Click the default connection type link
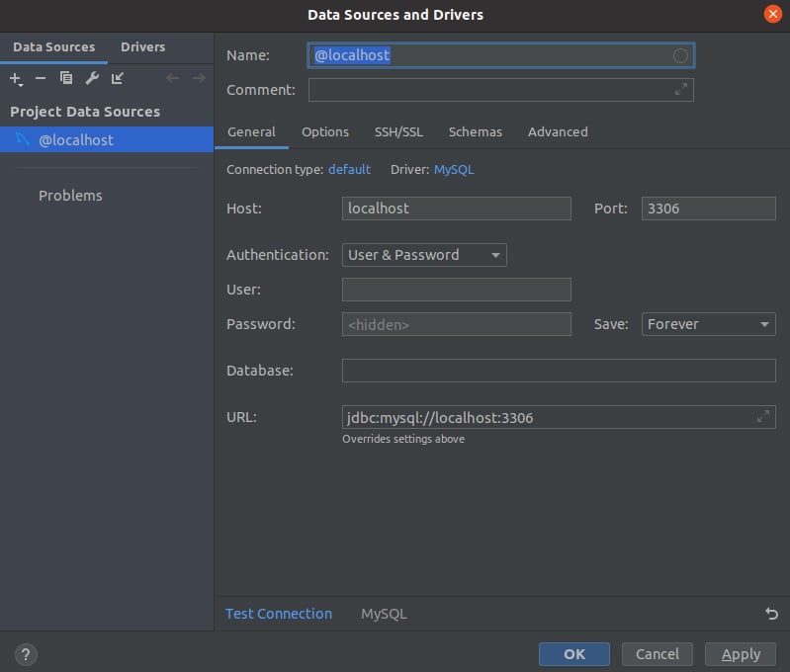The height and width of the screenshot is (672, 790). click(349, 170)
